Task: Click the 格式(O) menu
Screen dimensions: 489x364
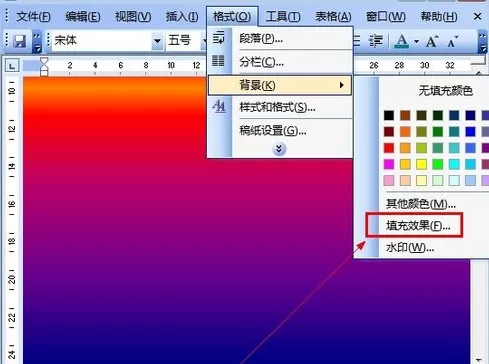Action: click(232, 16)
